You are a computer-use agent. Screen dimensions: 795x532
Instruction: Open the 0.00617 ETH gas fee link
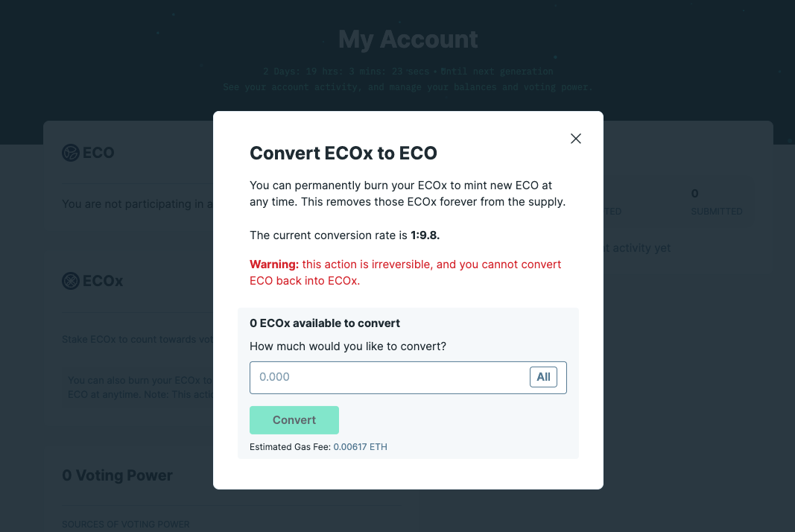[361, 446]
